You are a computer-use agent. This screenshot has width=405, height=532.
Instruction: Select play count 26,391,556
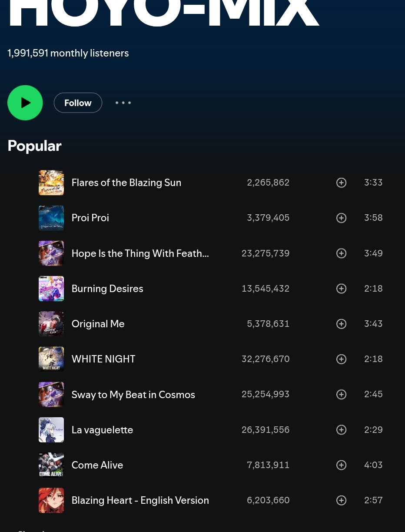pos(266,429)
